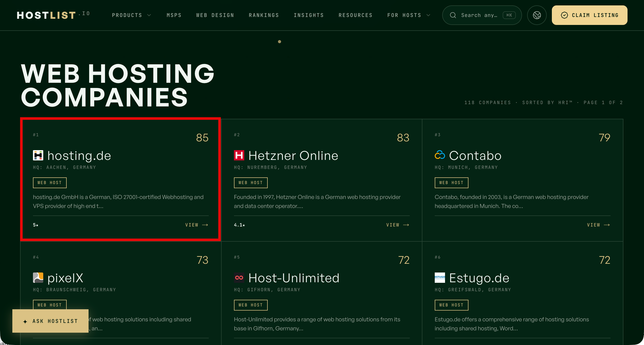Select pixelX's Web Host tag
This screenshot has width=644, height=345.
point(50,305)
